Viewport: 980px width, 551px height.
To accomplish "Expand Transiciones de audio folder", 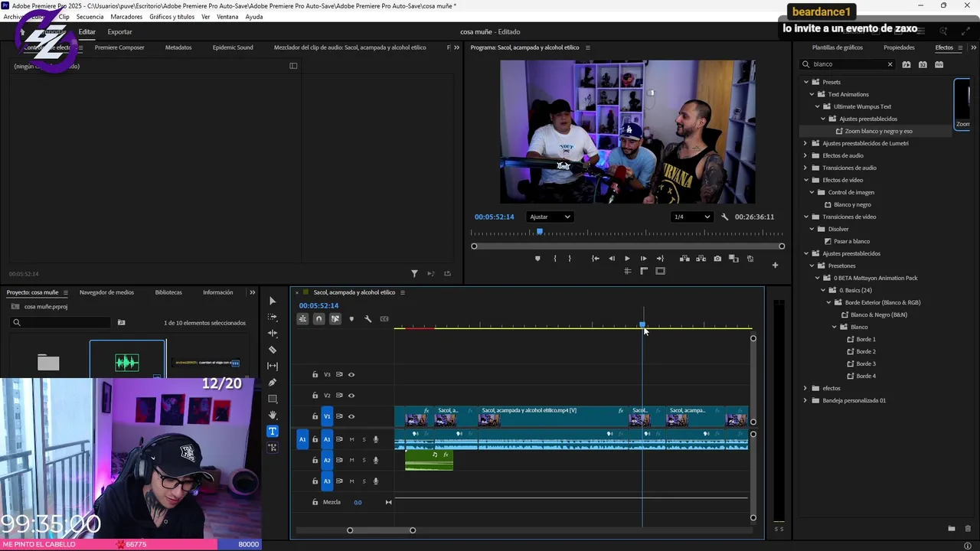I will pos(805,168).
